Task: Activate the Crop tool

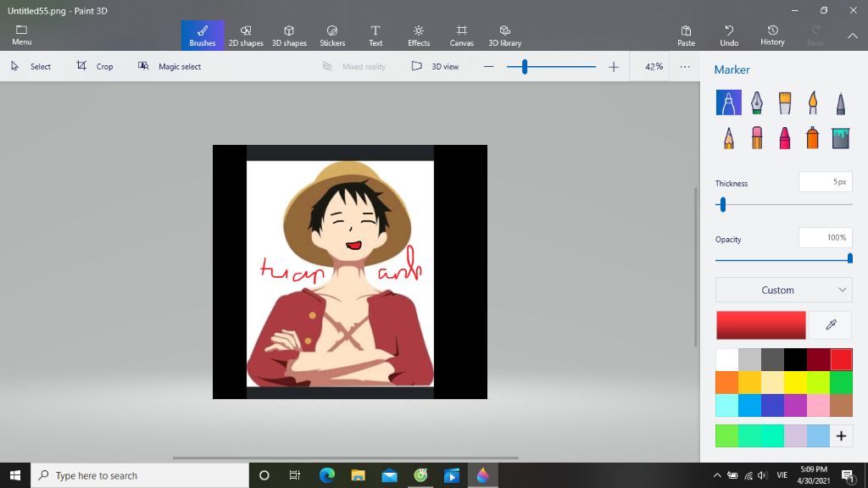Action: (95, 66)
